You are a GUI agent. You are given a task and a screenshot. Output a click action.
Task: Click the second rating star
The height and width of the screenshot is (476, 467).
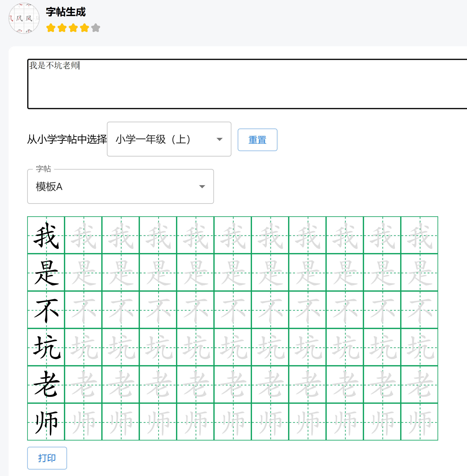pos(62,28)
